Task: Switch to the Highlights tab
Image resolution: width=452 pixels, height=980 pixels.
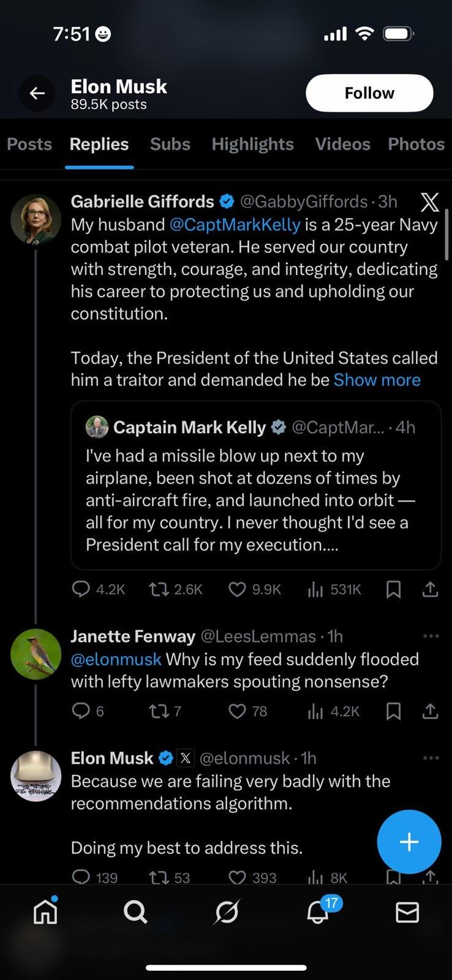Action: (x=252, y=144)
